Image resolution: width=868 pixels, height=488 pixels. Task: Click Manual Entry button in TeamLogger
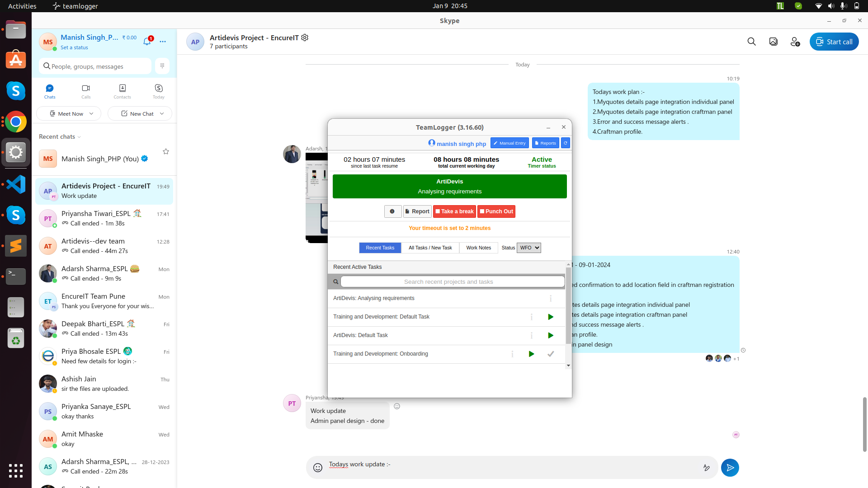click(x=509, y=143)
